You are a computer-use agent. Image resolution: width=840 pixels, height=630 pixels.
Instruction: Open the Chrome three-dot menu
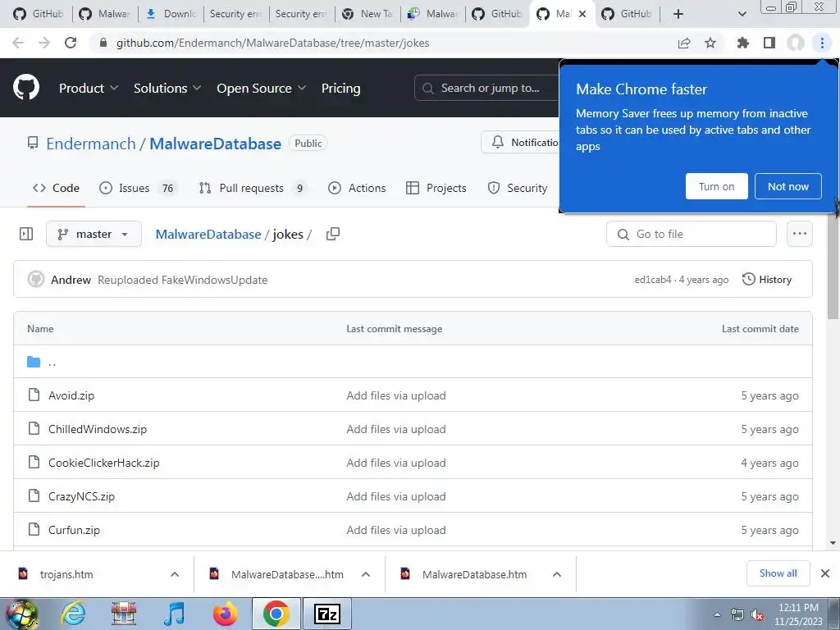point(822,43)
